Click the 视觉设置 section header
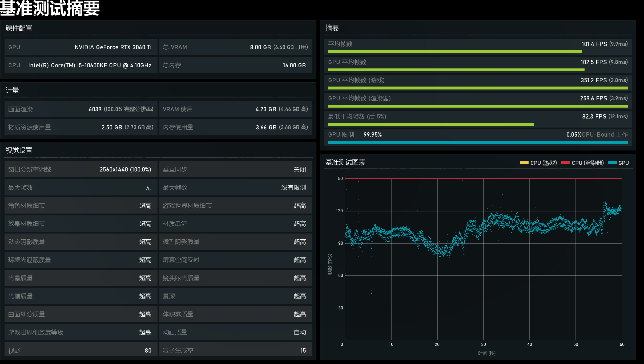644x364 pixels. pos(19,150)
